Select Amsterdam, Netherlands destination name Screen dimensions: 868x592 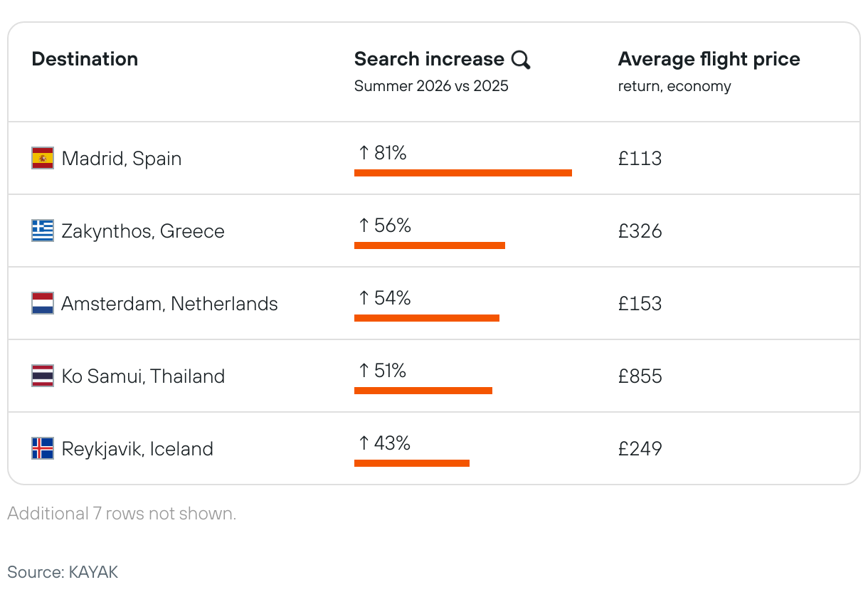(x=169, y=303)
